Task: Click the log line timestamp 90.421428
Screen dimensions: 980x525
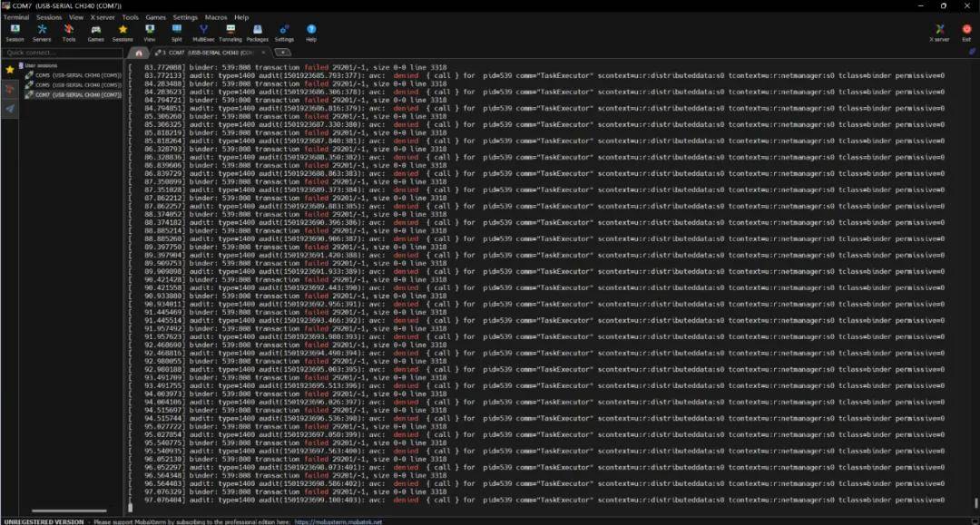Action: click(163, 279)
